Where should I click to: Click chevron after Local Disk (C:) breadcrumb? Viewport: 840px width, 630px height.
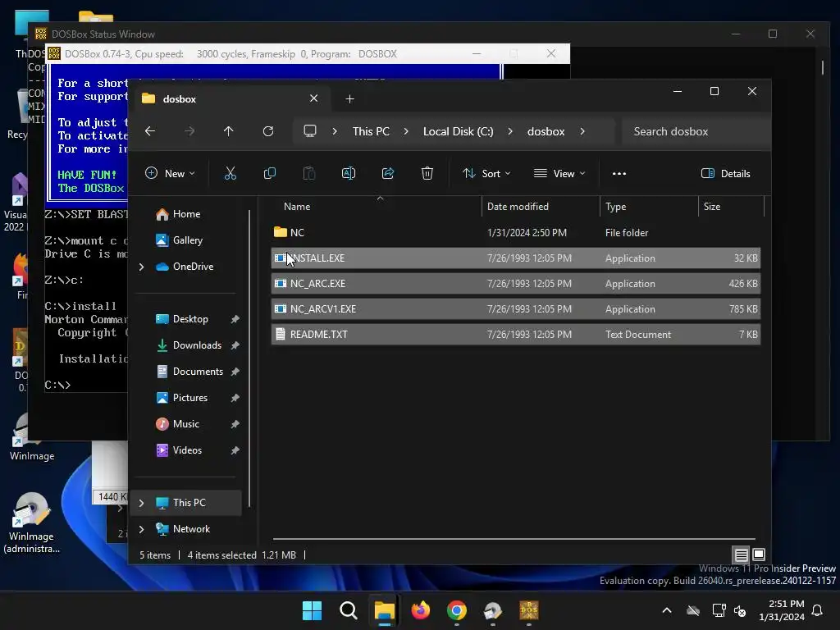[510, 131]
